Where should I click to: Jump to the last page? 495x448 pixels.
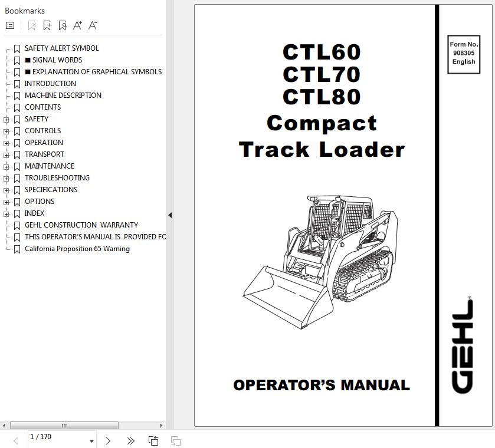click(x=130, y=441)
